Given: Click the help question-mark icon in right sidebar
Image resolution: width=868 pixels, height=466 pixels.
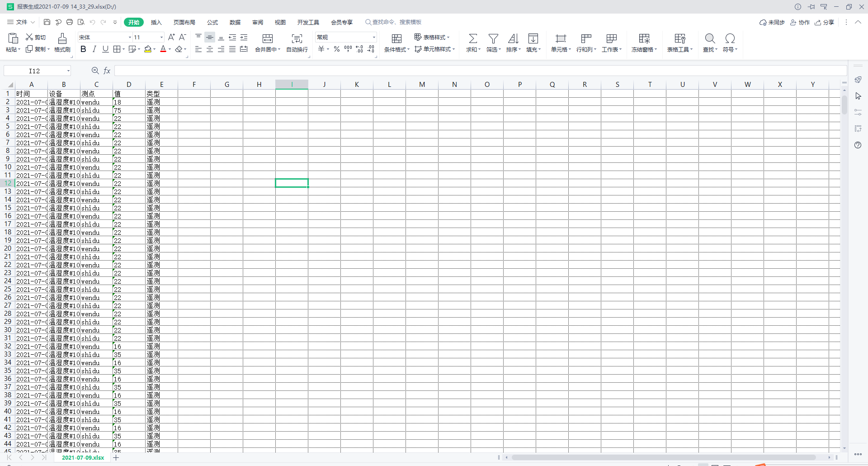Looking at the screenshot, I should [858, 145].
